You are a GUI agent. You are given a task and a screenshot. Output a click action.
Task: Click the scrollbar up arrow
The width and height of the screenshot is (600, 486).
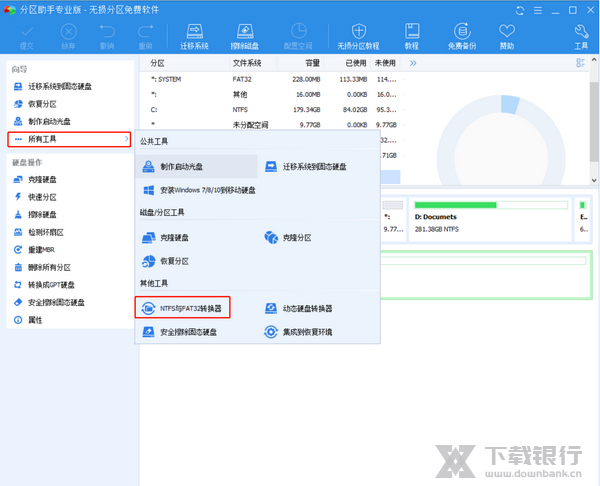click(594, 60)
